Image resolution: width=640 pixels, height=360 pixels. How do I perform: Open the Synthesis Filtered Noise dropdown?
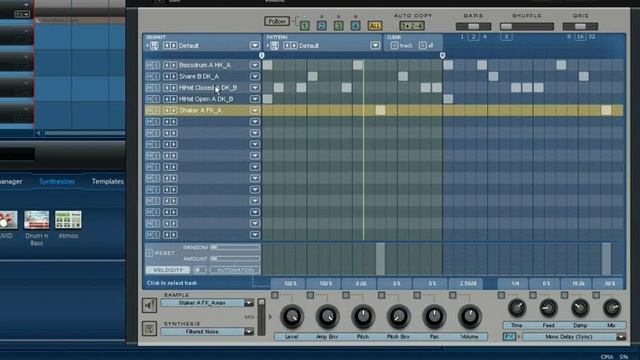(249, 332)
